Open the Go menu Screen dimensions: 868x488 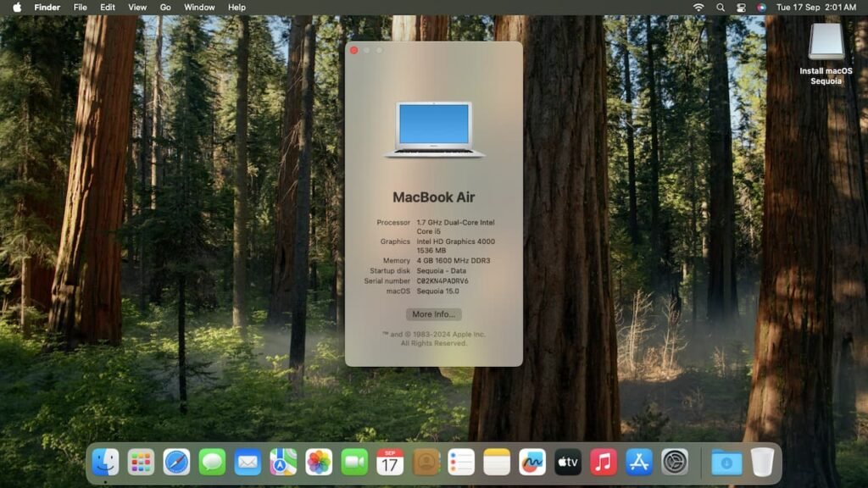[x=165, y=7]
